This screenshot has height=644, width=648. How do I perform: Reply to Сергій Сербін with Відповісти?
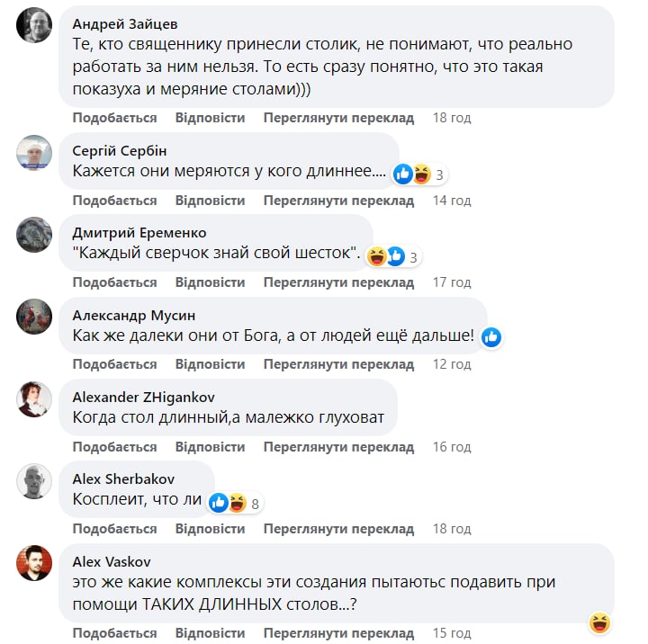coord(210,200)
